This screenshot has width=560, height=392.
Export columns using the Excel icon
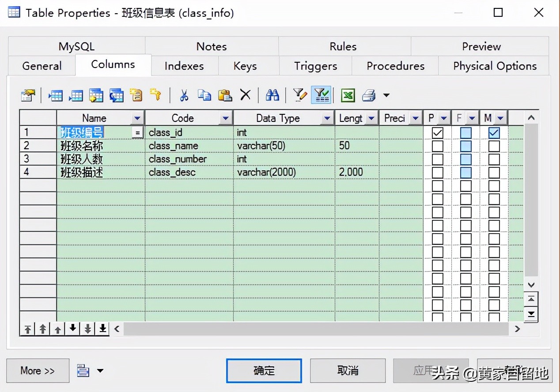pos(348,95)
